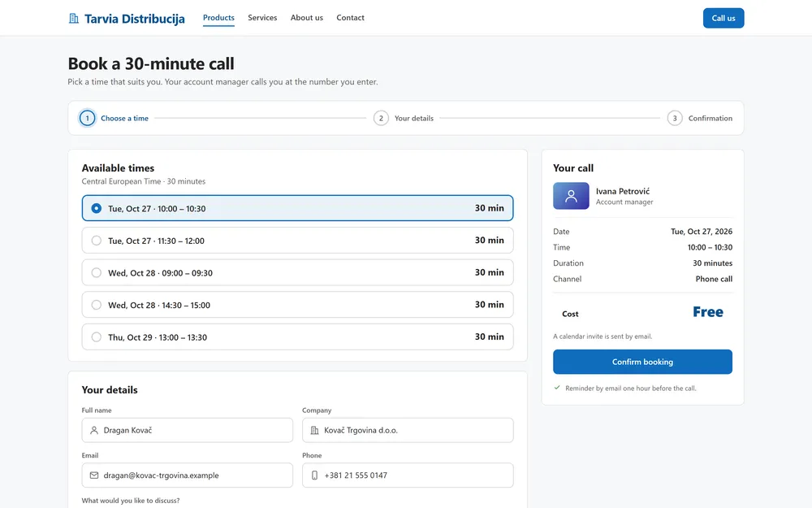Jump to step 3 Confirmation

[700, 118]
